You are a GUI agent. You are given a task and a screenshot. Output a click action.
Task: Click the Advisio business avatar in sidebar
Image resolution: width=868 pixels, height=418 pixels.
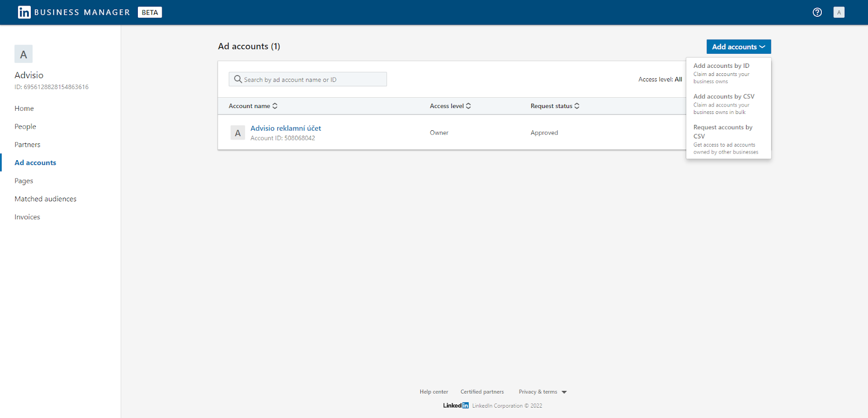pos(23,54)
